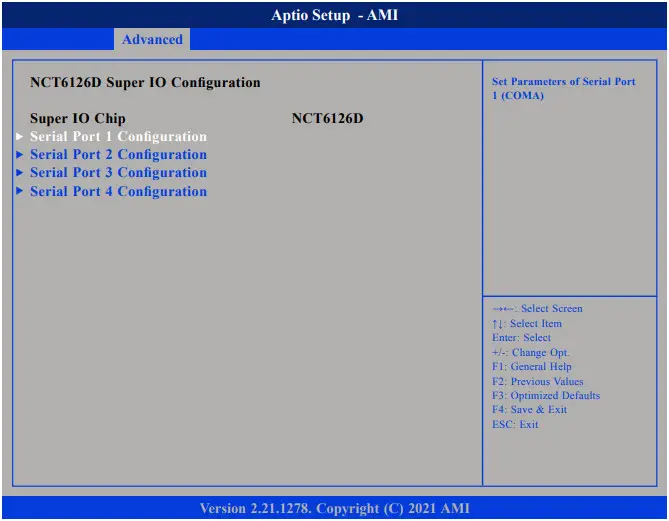This screenshot has height=521, width=669.
Task: Select the Advanced tab
Action: [x=152, y=39]
